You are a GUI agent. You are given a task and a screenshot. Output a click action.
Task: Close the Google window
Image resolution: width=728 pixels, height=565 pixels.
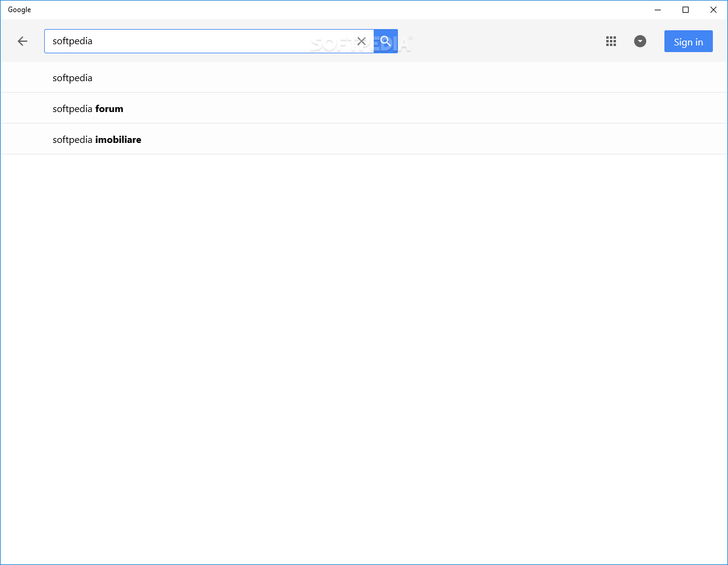pos(713,10)
